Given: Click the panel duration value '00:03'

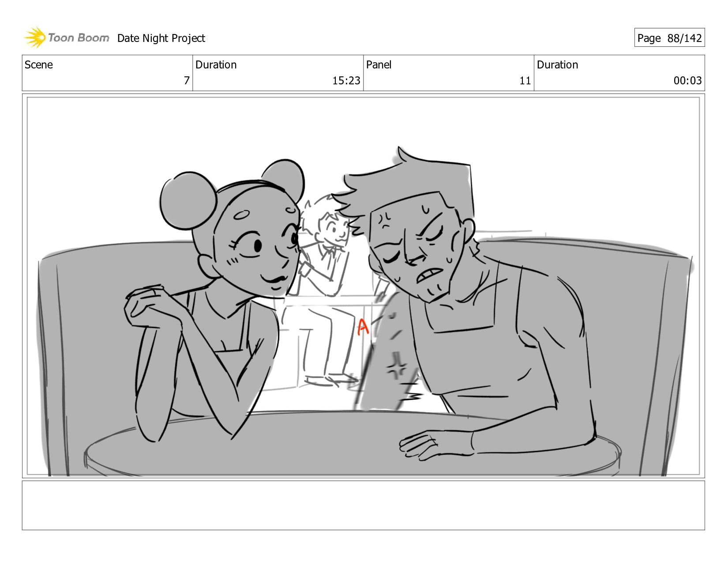Looking at the screenshot, I should click(687, 81).
